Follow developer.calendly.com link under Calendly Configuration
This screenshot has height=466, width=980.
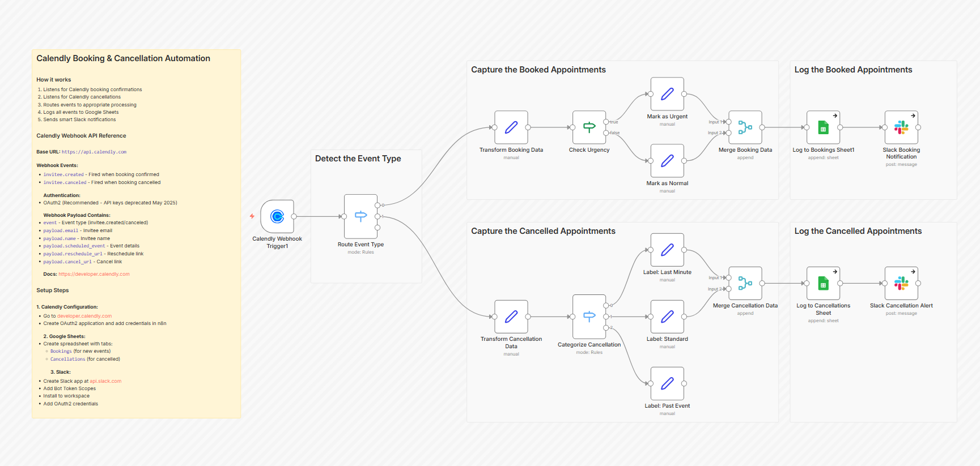[x=84, y=316]
